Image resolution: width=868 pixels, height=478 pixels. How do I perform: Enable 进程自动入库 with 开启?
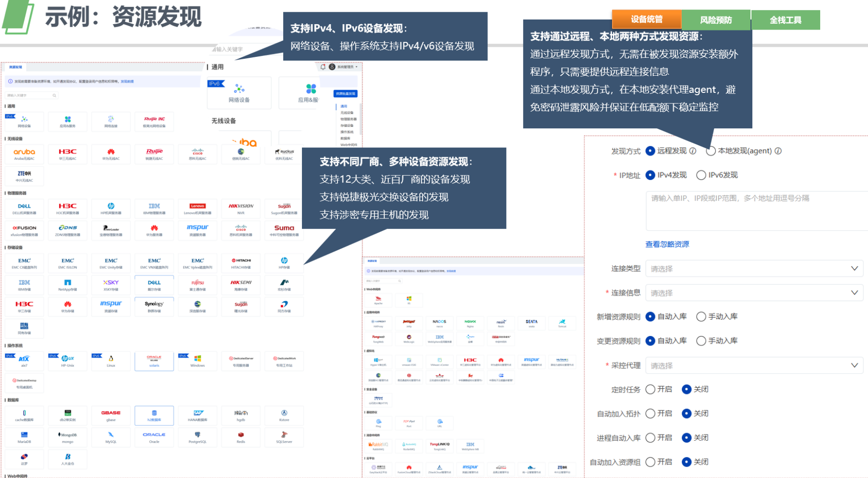pos(650,437)
